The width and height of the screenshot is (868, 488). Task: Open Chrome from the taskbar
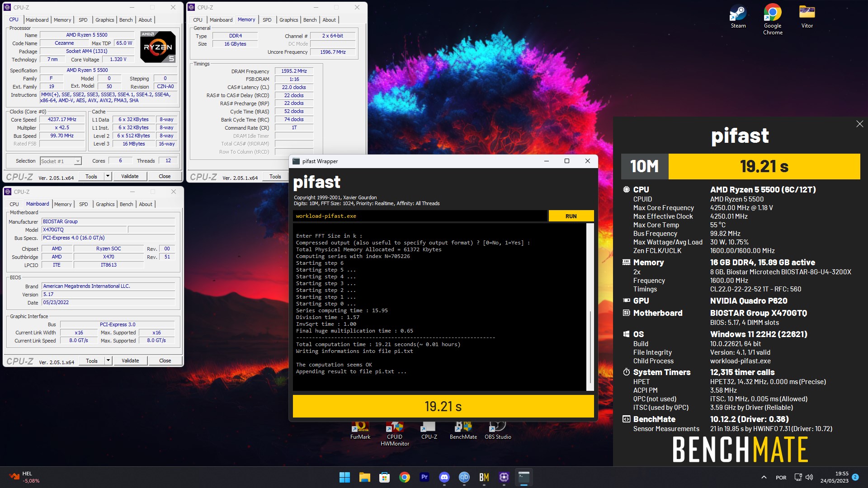[405, 477]
